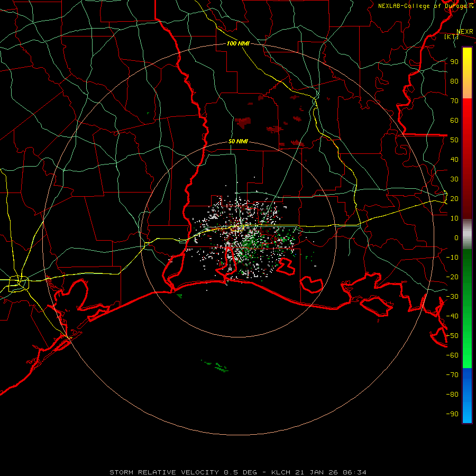Screen dimensions: 476x476
Task: Click the NEXR label at top right
Action: point(465,32)
